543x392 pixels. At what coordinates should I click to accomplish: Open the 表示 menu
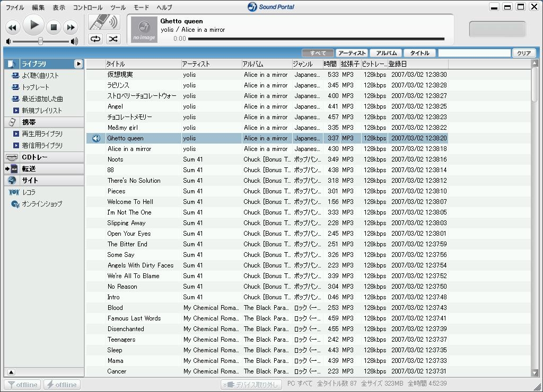[x=59, y=7]
